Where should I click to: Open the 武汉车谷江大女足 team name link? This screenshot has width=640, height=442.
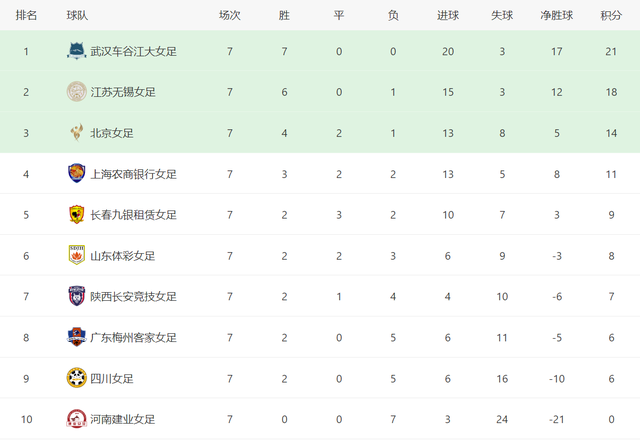[133, 51]
